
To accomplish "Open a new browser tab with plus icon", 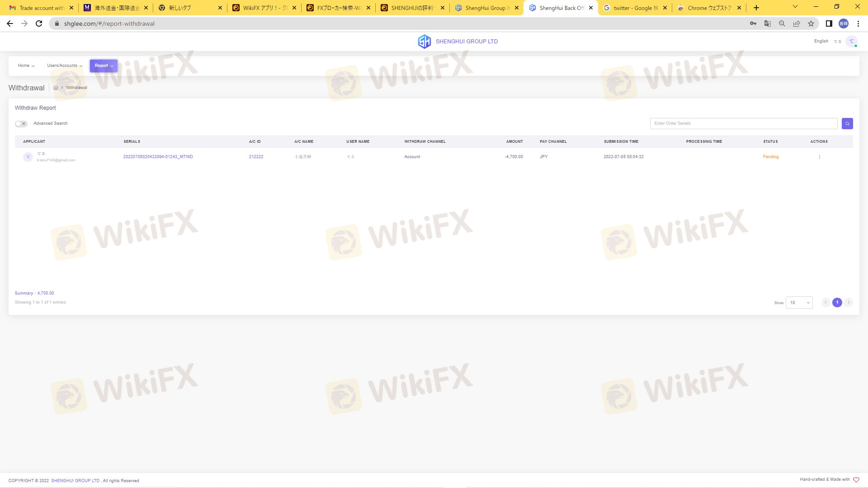I will point(756,8).
